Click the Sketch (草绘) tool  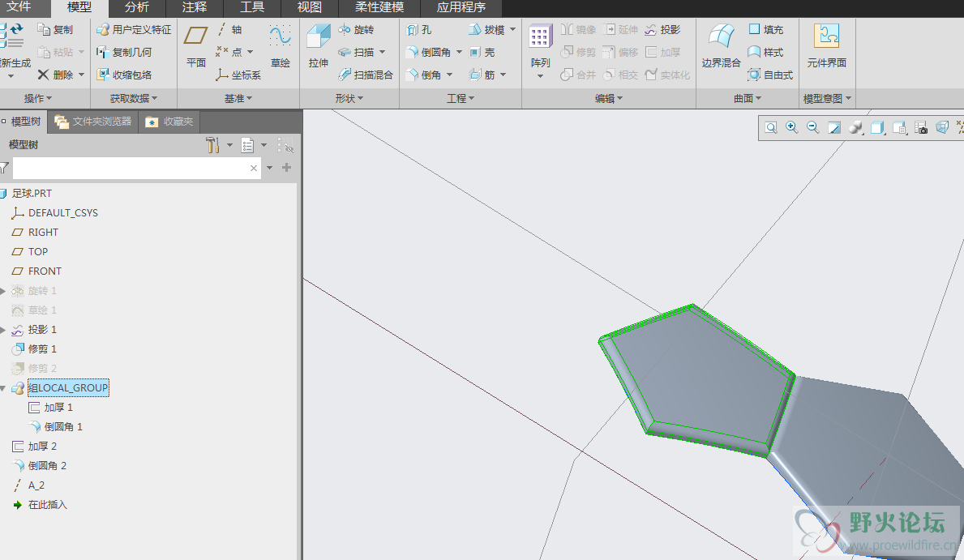point(281,46)
